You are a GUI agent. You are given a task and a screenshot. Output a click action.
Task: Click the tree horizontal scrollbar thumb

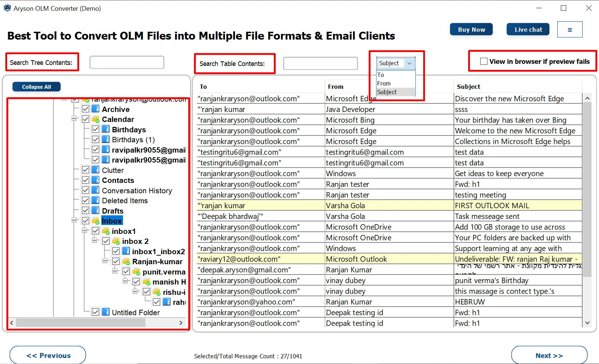tap(81, 323)
